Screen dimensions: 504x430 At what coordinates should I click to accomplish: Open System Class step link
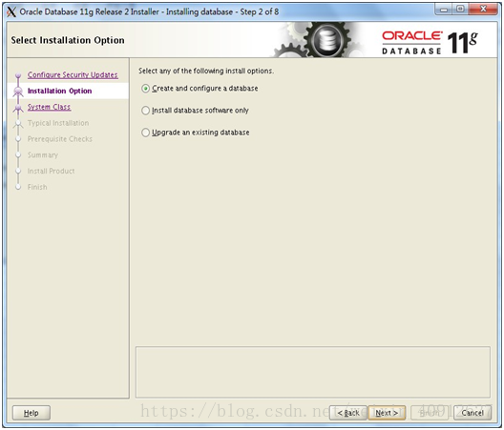click(49, 107)
